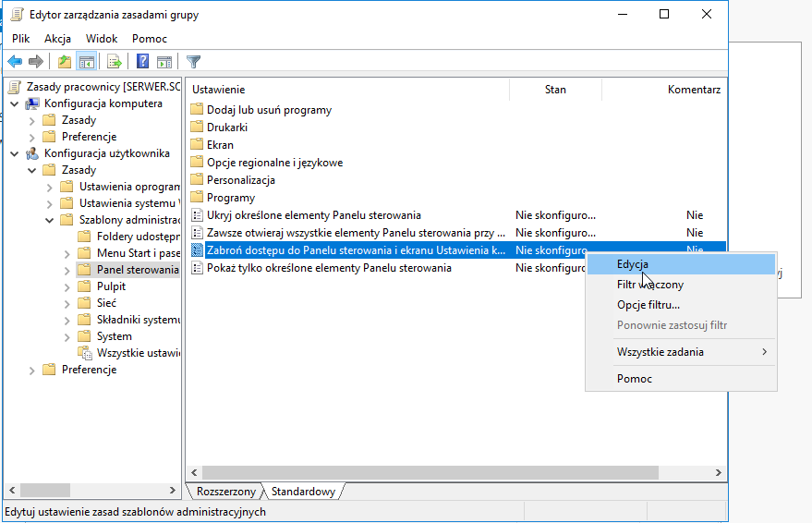
Task: Collapse the Konfiguracja komputera tree node
Action: click(x=15, y=104)
